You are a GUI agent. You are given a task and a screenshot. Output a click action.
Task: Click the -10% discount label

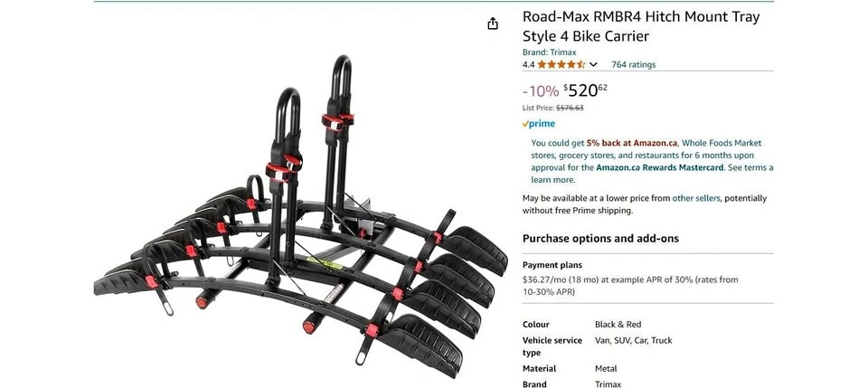click(541, 91)
